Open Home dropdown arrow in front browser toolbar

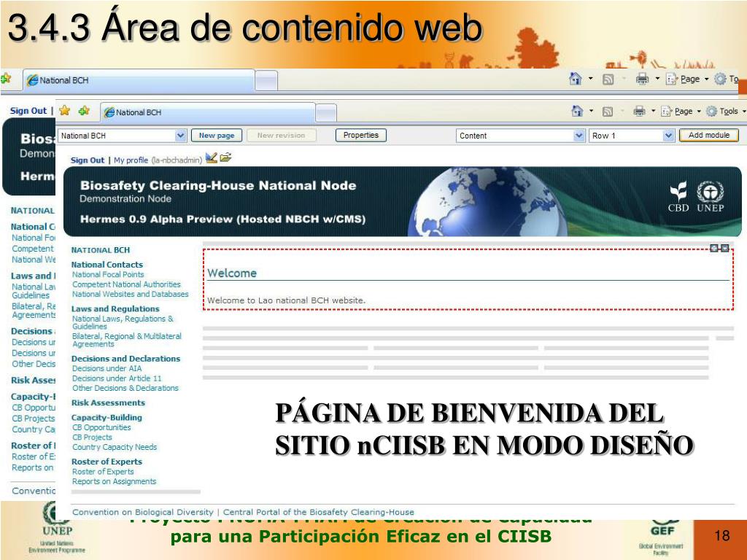pyautogui.click(x=591, y=111)
